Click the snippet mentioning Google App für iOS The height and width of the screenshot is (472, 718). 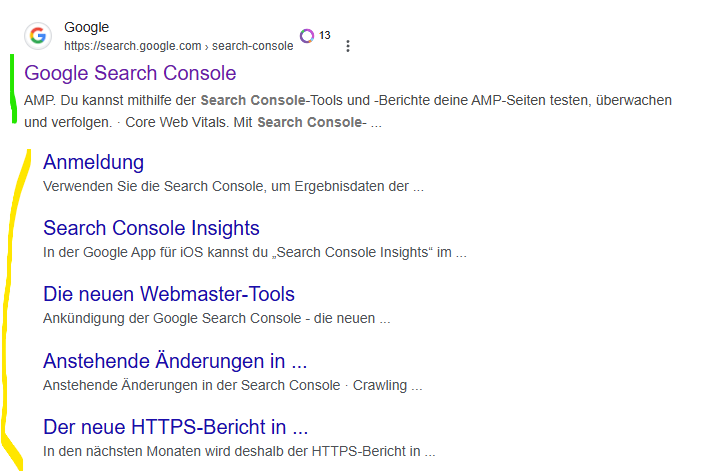pyautogui.click(x=255, y=252)
